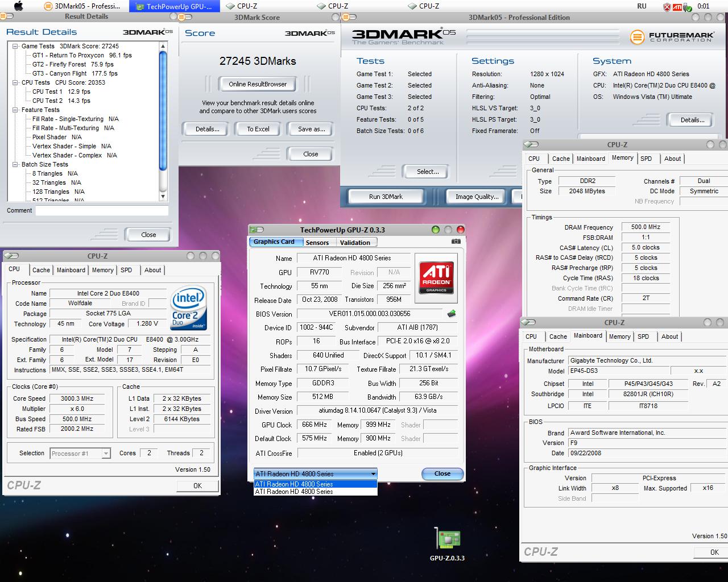Open the Cache tab in the CPU-Z processor window
Screen dimensions: 728x582
tap(41, 270)
